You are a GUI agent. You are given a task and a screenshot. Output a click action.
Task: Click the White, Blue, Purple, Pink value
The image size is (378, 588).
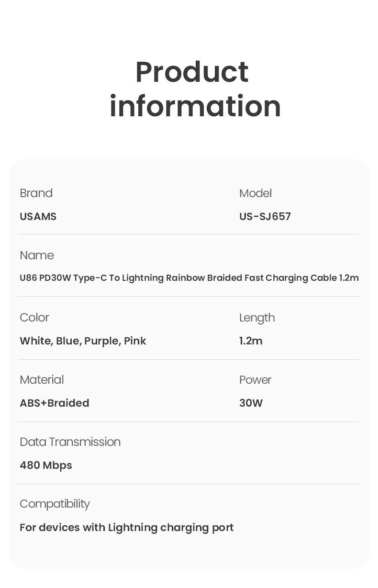83,341
